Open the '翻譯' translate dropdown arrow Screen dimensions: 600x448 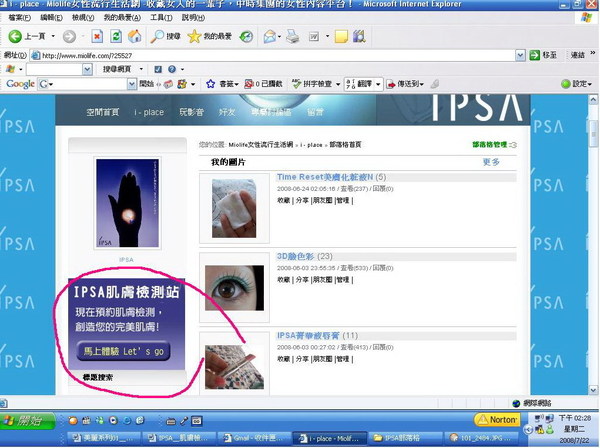click(378, 84)
